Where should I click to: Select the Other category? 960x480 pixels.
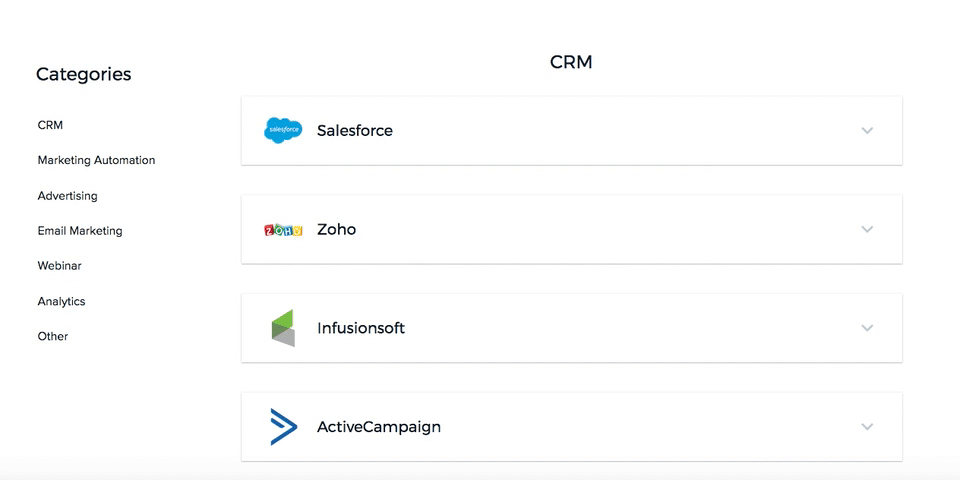pos(53,336)
